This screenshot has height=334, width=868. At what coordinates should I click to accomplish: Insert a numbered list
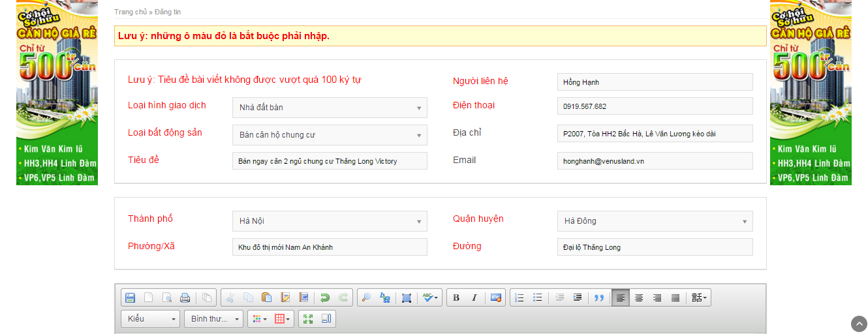click(519, 298)
